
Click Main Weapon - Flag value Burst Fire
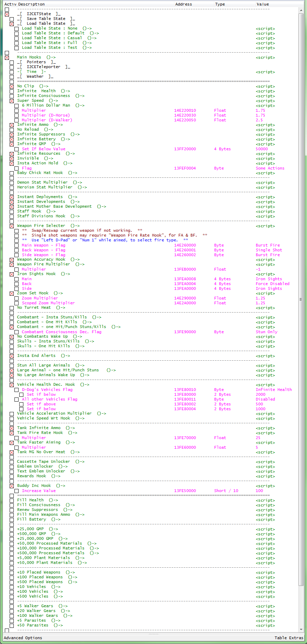coord(268,245)
